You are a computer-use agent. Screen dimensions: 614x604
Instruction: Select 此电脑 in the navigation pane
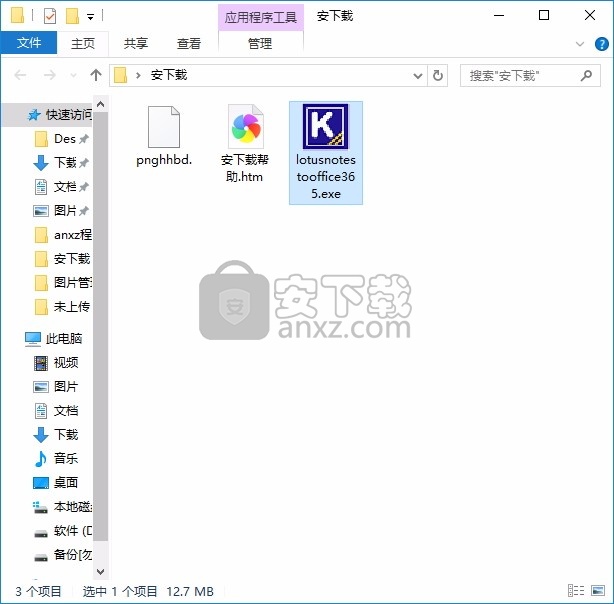point(55,338)
